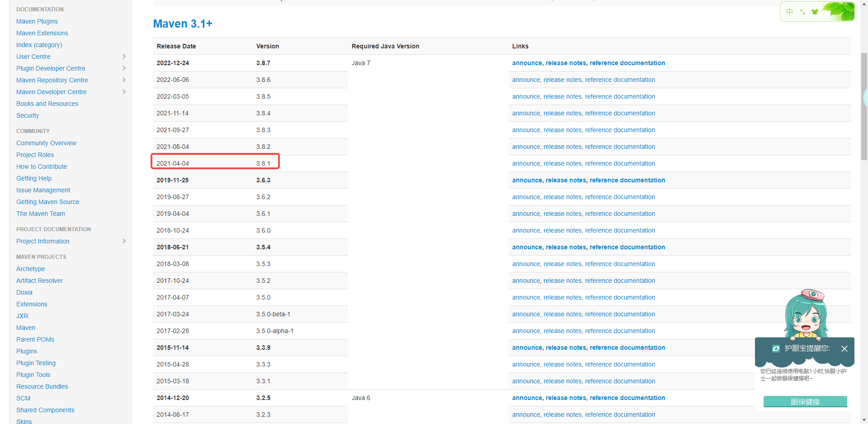The image size is (868, 424).
Task: Open Project Roles page
Action: pyautogui.click(x=35, y=155)
